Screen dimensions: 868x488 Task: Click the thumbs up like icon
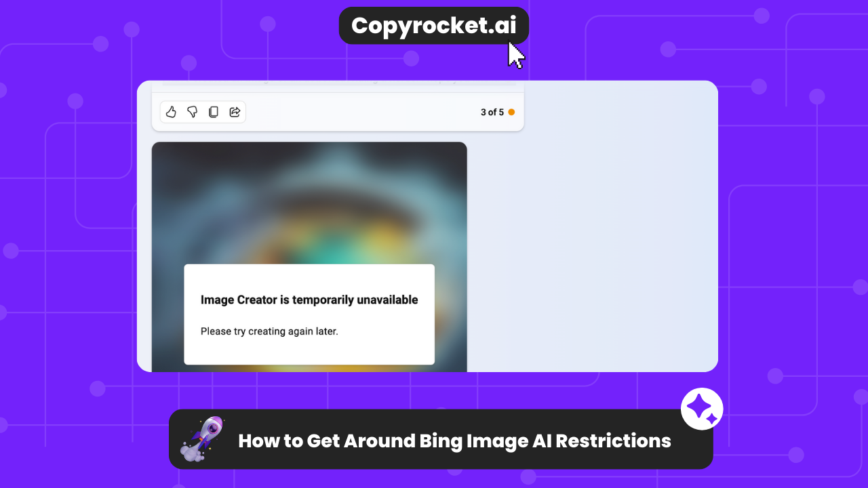point(171,112)
